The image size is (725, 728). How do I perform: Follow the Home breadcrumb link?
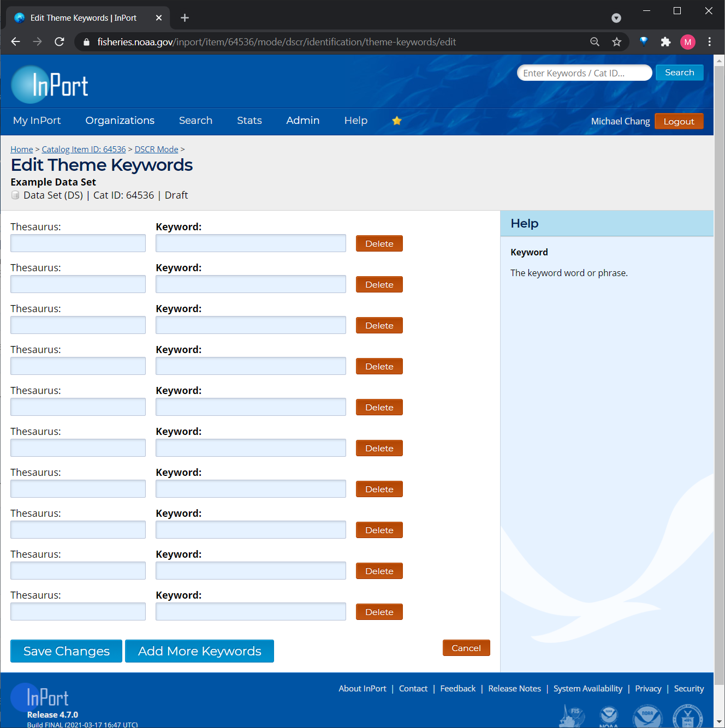[x=22, y=149]
